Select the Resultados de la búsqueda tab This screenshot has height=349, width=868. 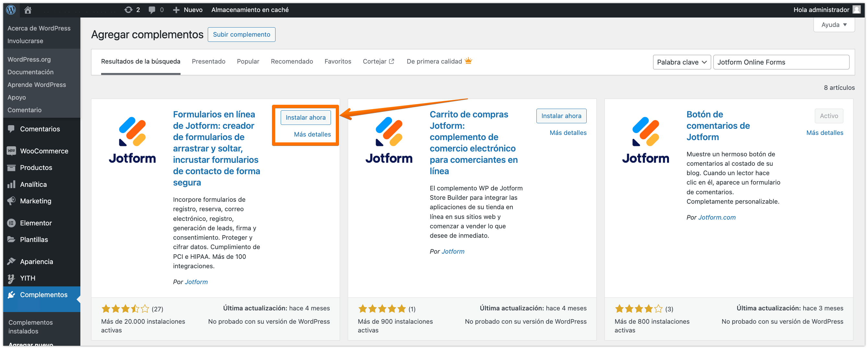(x=141, y=61)
